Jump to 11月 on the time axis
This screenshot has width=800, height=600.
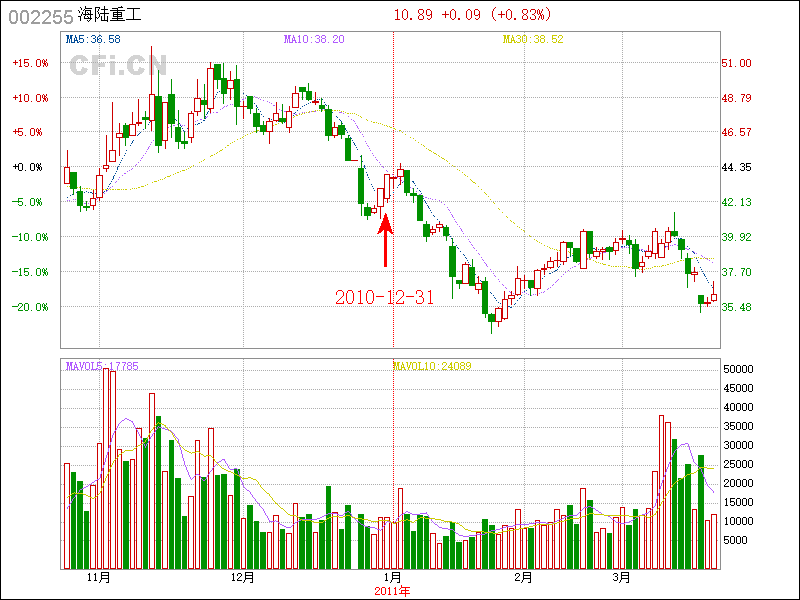pos(98,577)
